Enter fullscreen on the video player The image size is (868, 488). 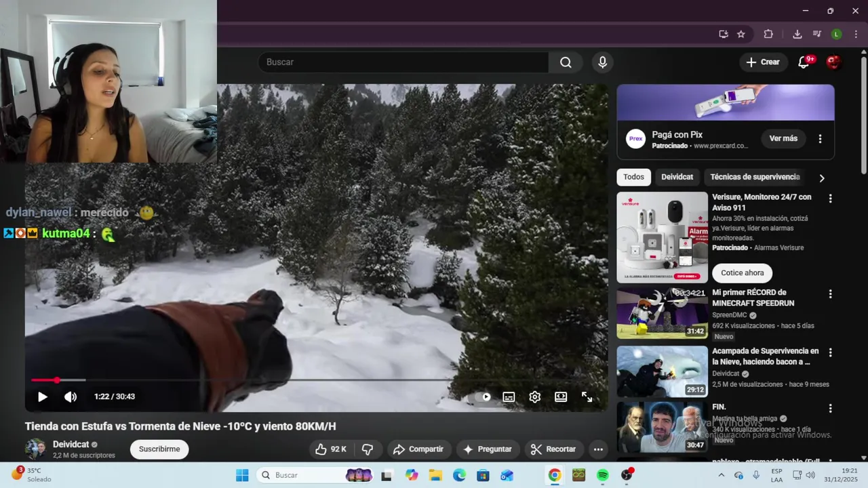pos(587,397)
